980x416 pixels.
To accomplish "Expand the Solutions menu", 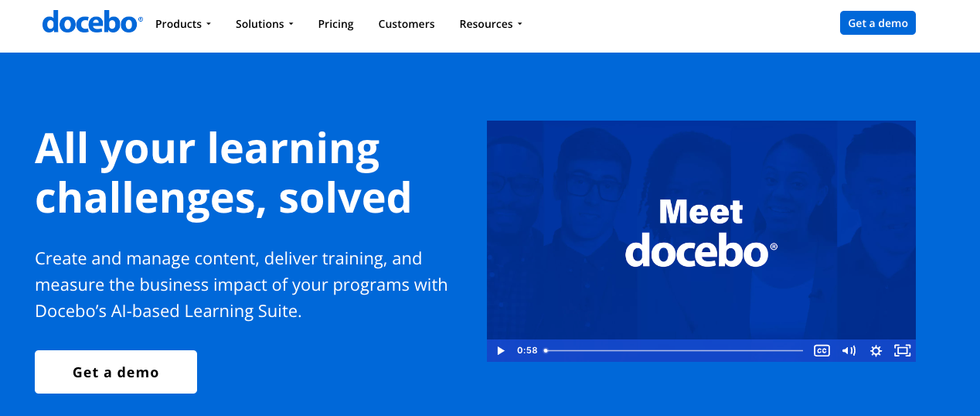I will 264,24.
